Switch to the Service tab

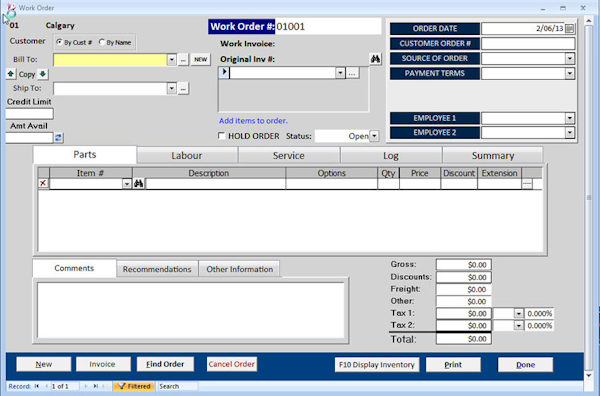point(289,155)
